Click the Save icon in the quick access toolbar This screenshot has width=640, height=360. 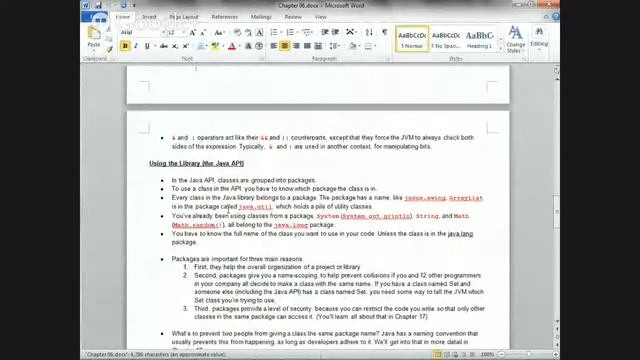click(98, 5)
